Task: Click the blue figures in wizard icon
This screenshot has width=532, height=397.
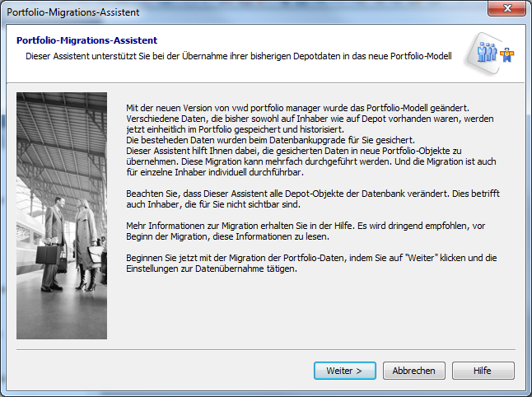Action: 487,54
